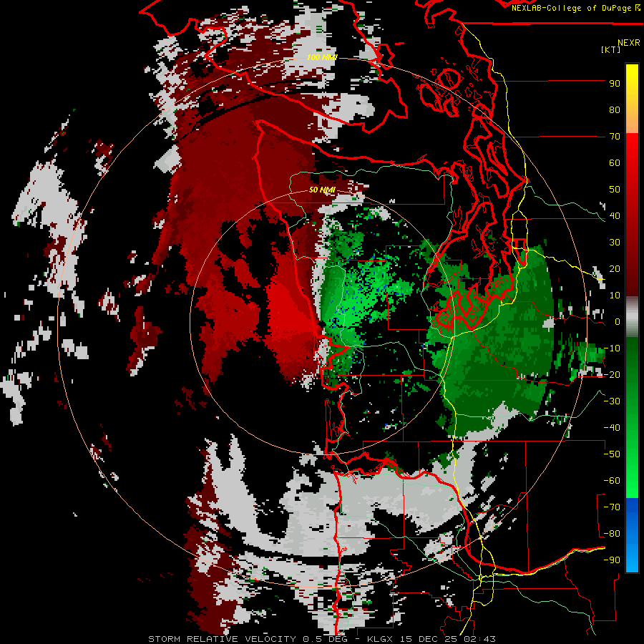
Task: Click the 70 value on the velocity scale
Action: [x=615, y=137]
